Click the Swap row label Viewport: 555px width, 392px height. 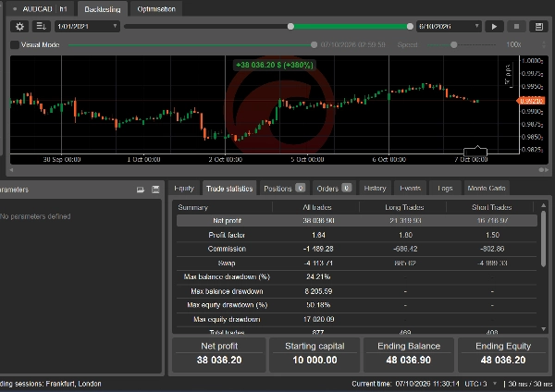point(227,263)
